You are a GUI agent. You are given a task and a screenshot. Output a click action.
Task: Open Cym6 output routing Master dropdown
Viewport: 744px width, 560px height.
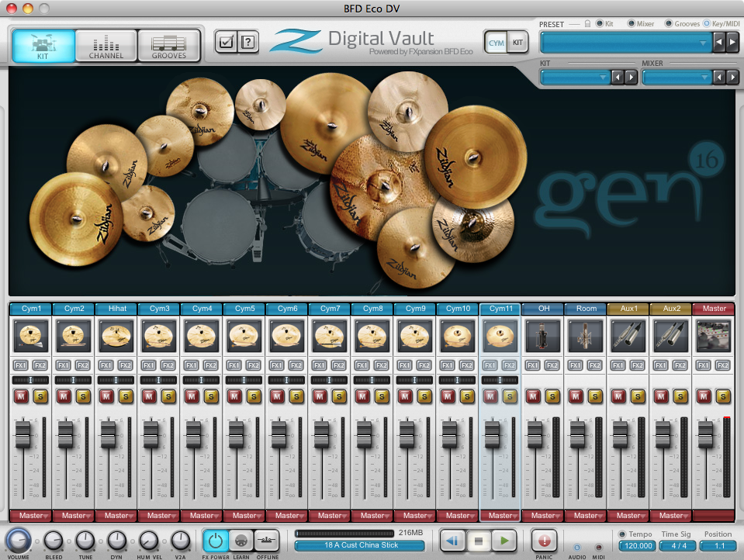287,515
